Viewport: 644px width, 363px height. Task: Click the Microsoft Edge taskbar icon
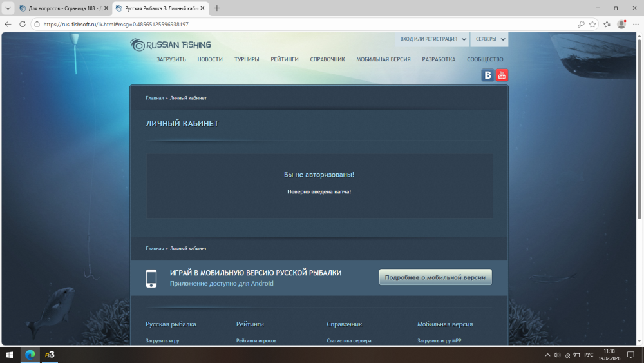[x=30, y=355]
